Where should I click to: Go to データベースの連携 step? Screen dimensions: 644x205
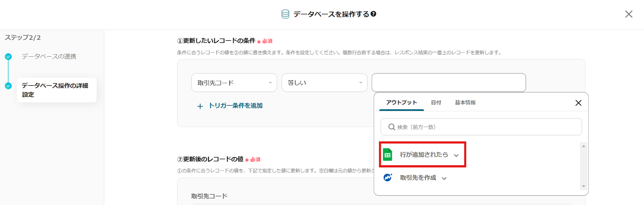click(49, 57)
